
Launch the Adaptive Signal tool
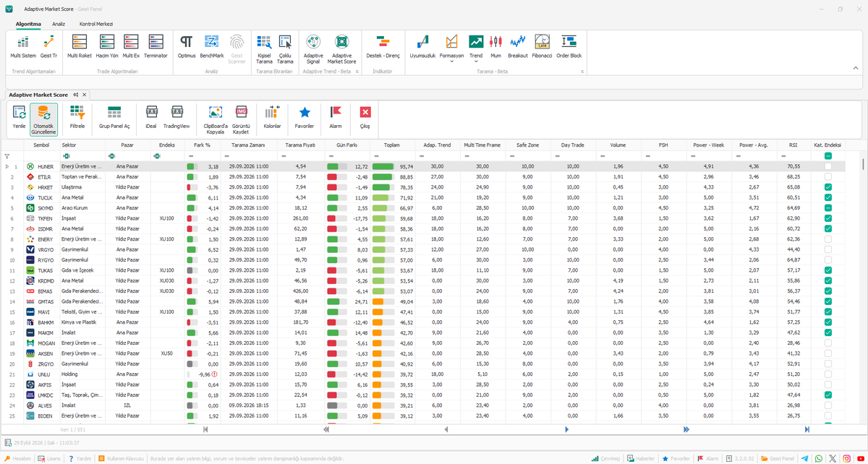tap(313, 50)
